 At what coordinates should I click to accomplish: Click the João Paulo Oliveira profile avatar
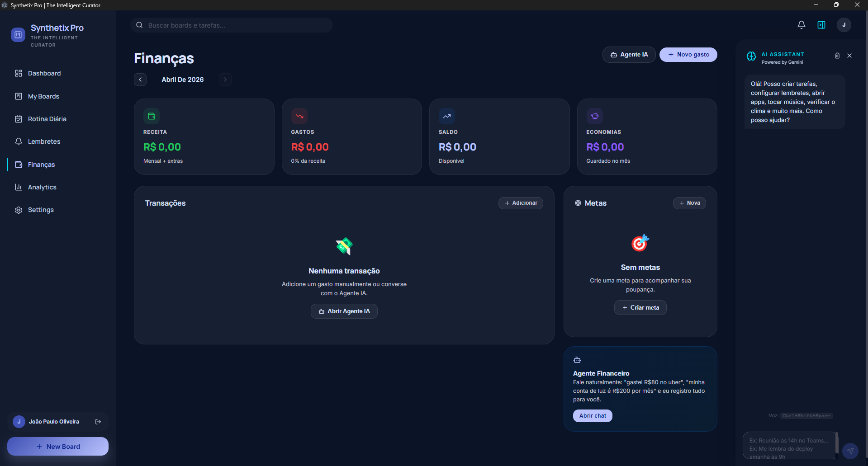click(19, 422)
